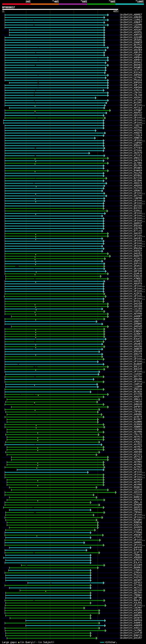
Task: Select the UniRef100_A7RGT2 label
Action: [x=131, y=90]
